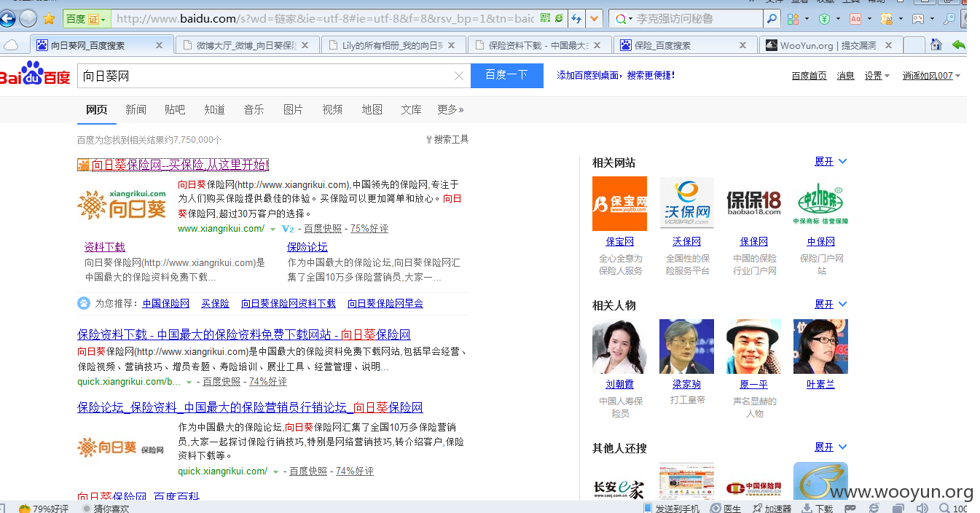Screen dimensions: 980x513
Task: Open the 叶素兰 person link
Action: coord(820,385)
